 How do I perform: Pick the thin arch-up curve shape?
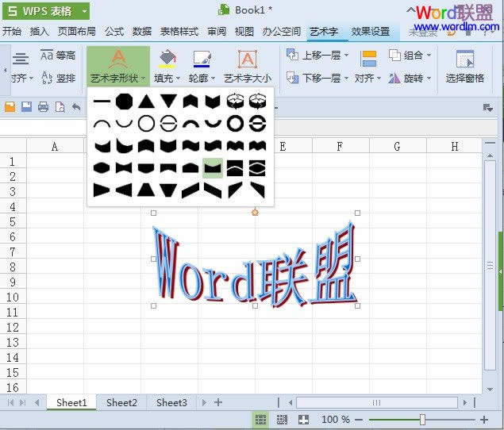click(102, 124)
